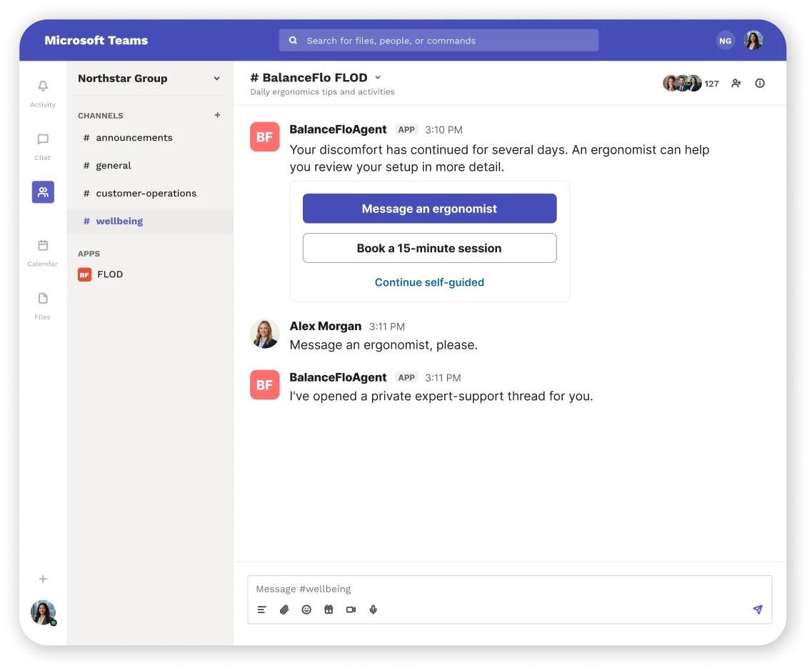Open the emoji picker icon
812x671 pixels.
(306, 610)
